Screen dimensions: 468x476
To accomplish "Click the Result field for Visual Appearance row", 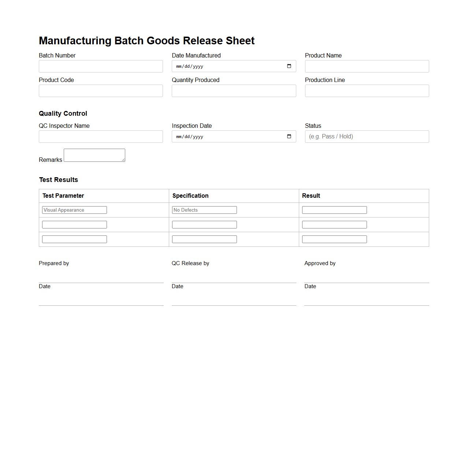I will pos(334,210).
